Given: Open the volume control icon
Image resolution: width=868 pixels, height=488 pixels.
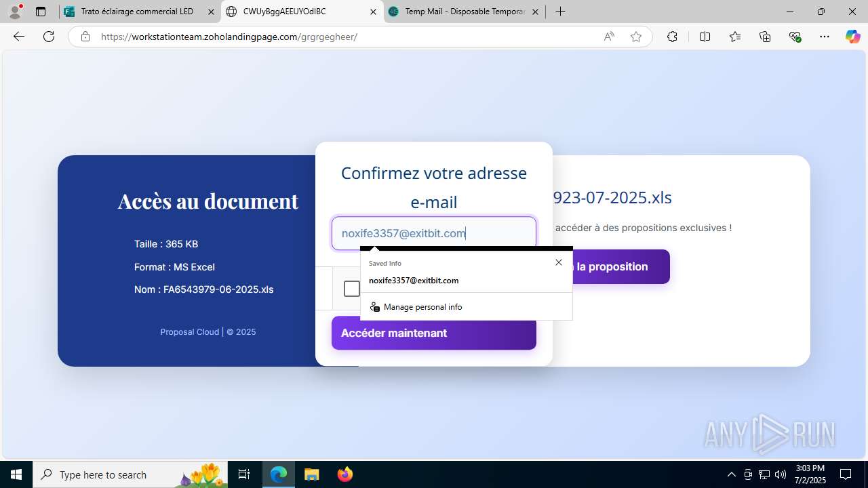Looking at the screenshot, I should coord(781,474).
